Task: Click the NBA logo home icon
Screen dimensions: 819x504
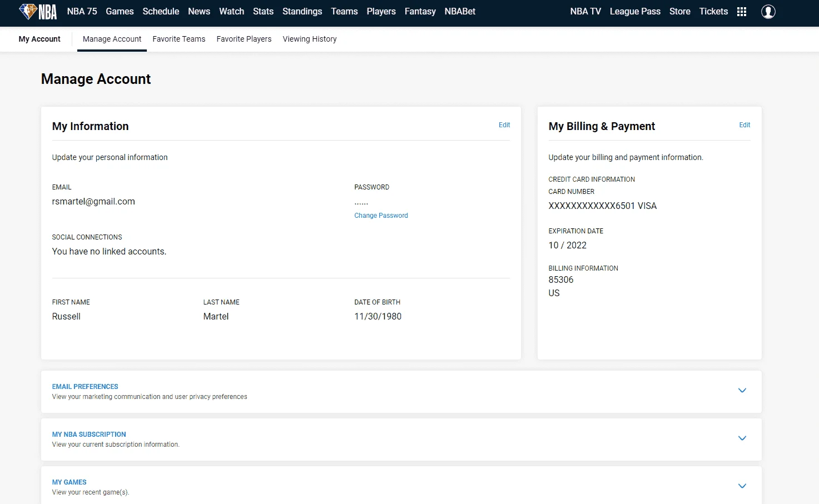Action: click(38, 11)
